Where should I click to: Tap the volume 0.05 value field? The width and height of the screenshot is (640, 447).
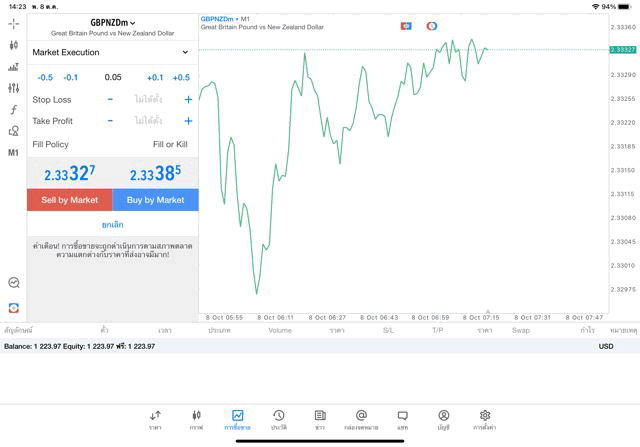coord(113,77)
